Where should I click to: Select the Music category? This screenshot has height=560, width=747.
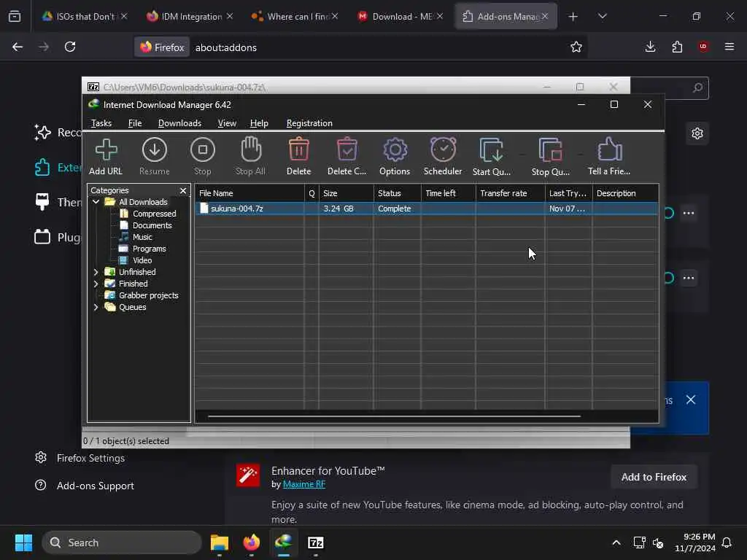pyautogui.click(x=142, y=237)
